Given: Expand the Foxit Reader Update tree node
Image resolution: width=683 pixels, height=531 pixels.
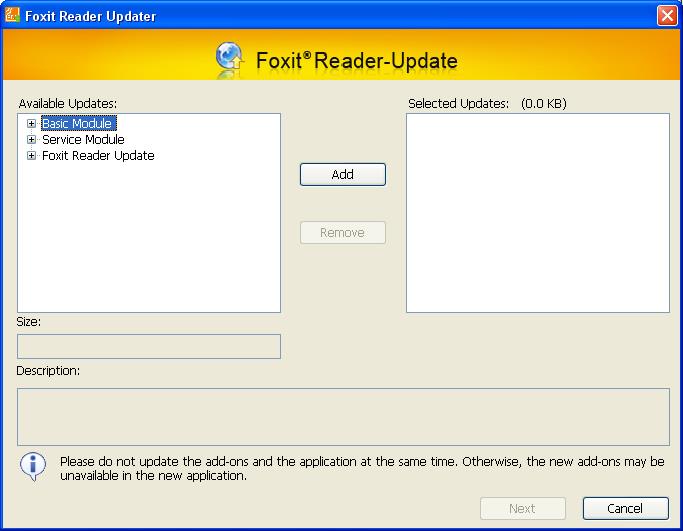Looking at the screenshot, I should click(31, 156).
